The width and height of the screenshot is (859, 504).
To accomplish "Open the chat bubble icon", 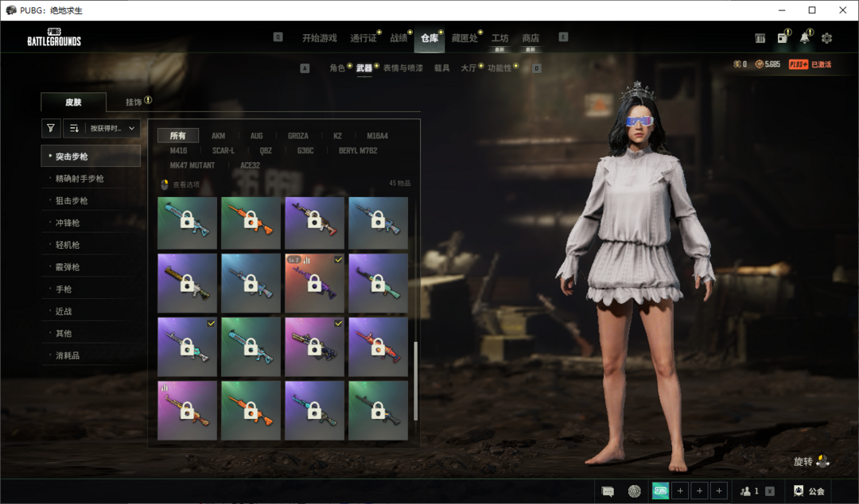I will tap(608, 491).
